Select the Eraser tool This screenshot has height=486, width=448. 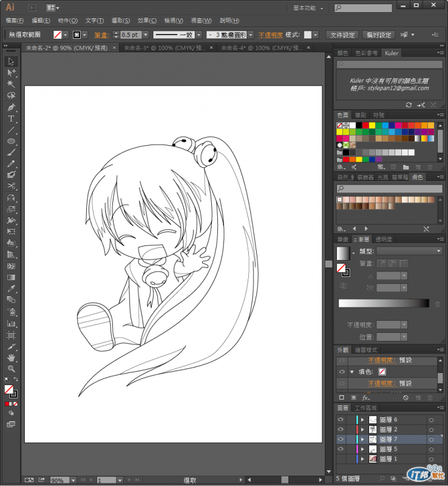pyautogui.click(x=11, y=174)
